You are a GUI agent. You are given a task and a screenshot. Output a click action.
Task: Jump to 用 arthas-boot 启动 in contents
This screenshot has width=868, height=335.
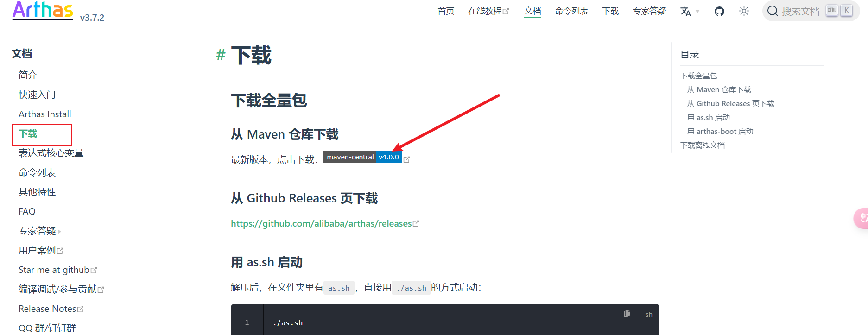720,131
